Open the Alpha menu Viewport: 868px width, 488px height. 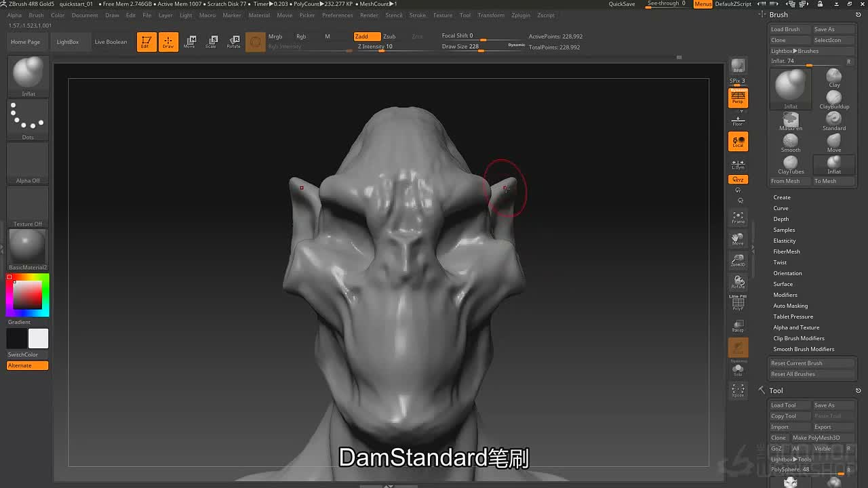tap(14, 15)
